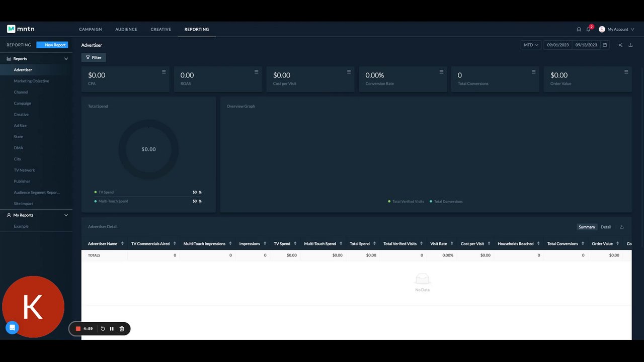The height and width of the screenshot is (362, 644).
Task: Open the Example saved report
Action: (x=21, y=226)
